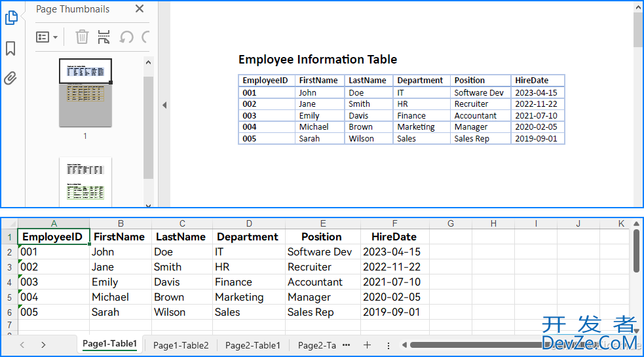The width and height of the screenshot is (644, 357).
Task: Select column D header in the spreadsheet
Action: pos(249,223)
